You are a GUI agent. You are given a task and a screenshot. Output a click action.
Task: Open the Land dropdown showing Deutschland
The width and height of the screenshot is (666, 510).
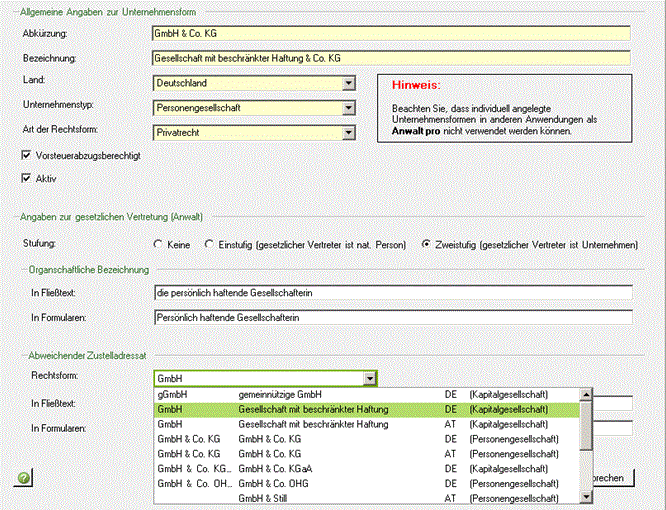(x=348, y=83)
